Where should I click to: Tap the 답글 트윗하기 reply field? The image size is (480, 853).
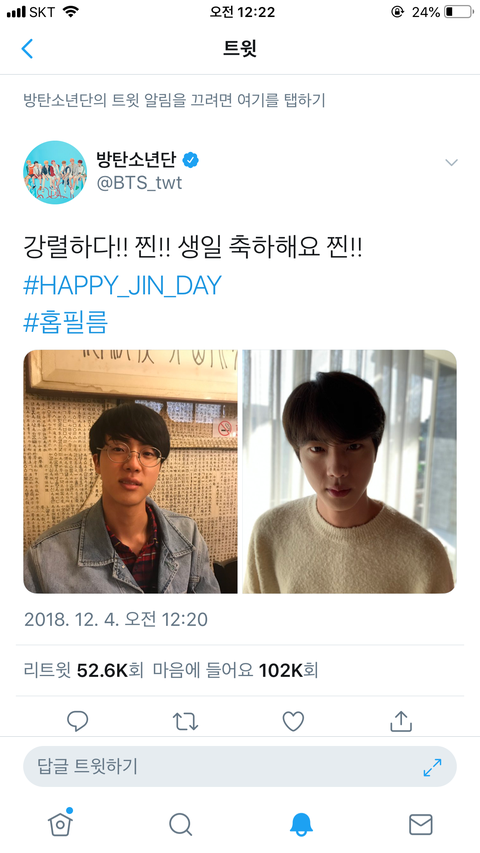click(239, 766)
